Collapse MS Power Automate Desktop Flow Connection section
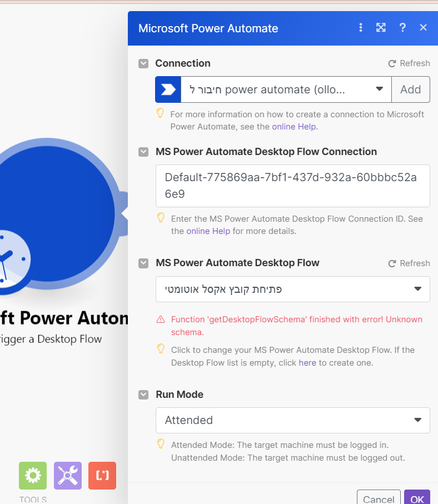 pos(143,152)
